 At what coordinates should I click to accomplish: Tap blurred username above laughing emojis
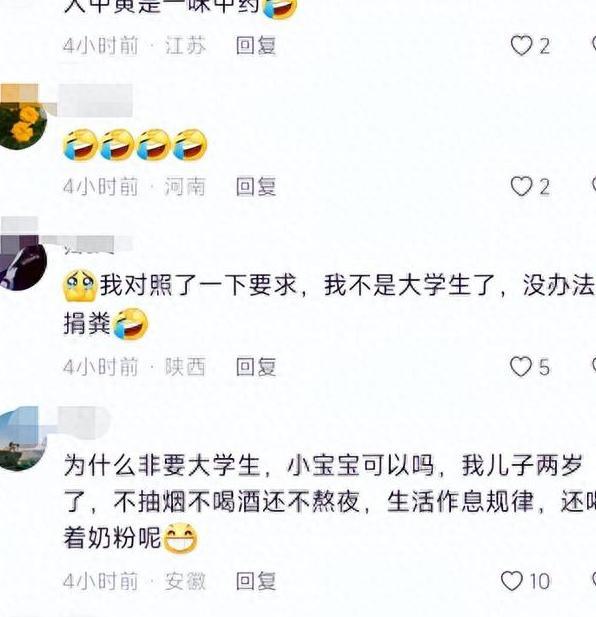pos(96,101)
